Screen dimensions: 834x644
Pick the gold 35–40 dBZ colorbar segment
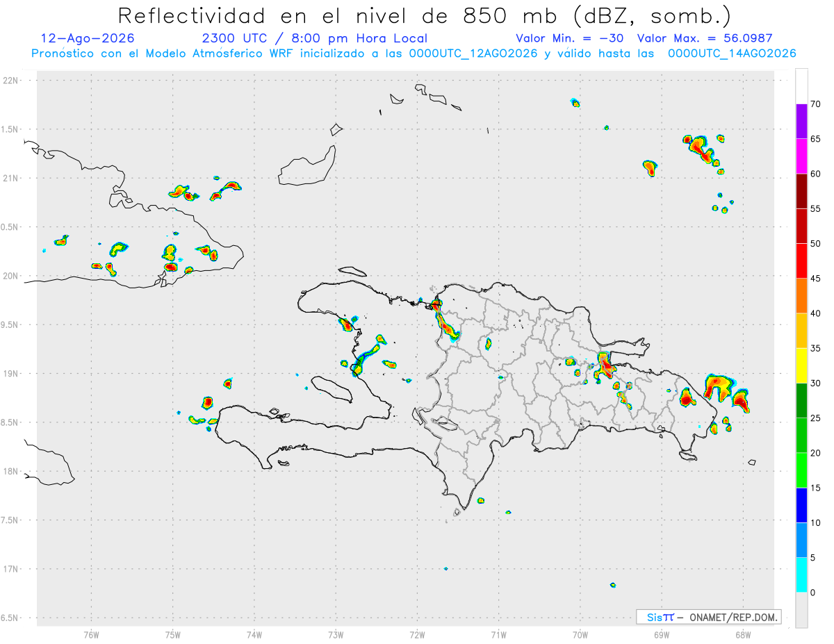(x=801, y=331)
